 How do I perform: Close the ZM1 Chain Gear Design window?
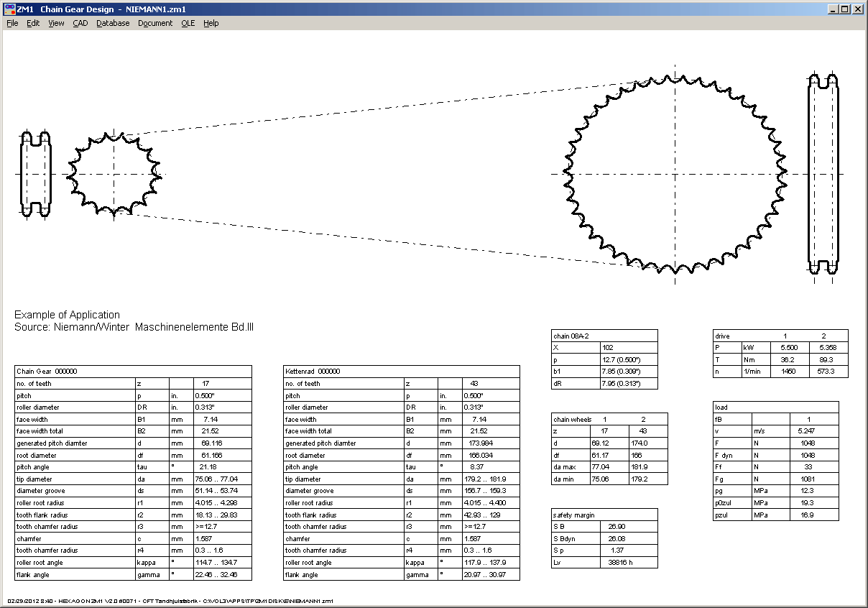tap(858, 9)
